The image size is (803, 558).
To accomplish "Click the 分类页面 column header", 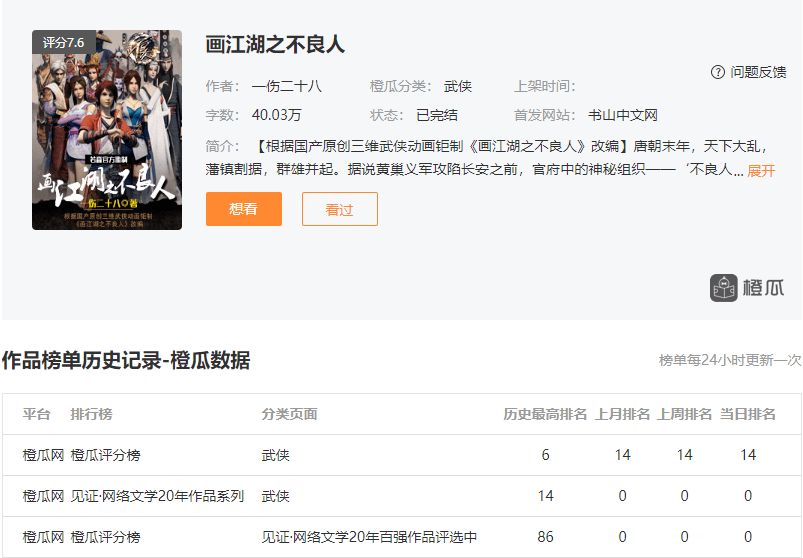I will point(289,414).
